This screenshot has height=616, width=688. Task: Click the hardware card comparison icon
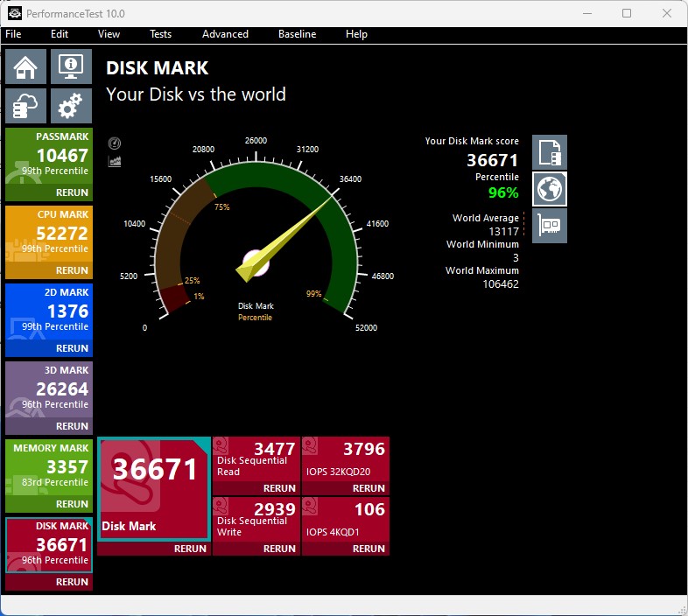[550, 226]
